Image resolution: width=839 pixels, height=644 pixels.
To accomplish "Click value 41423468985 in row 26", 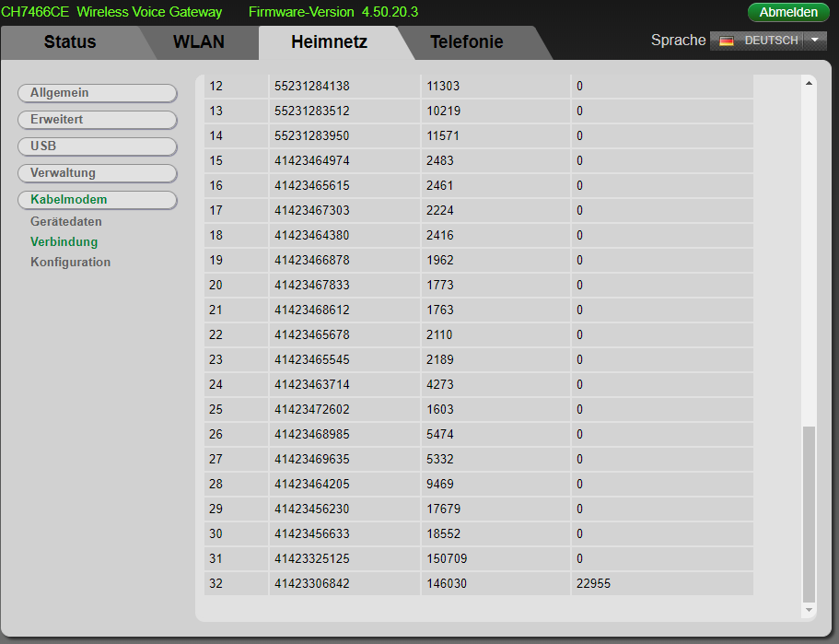I will coord(312,435).
